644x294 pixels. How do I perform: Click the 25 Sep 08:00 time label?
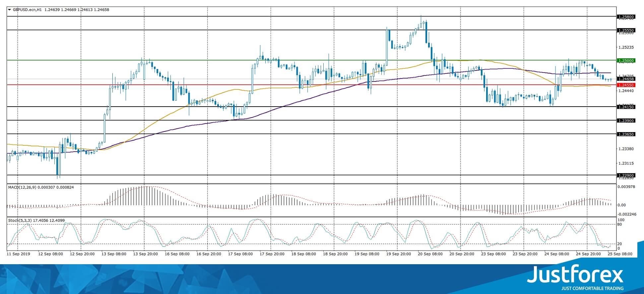click(620, 254)
